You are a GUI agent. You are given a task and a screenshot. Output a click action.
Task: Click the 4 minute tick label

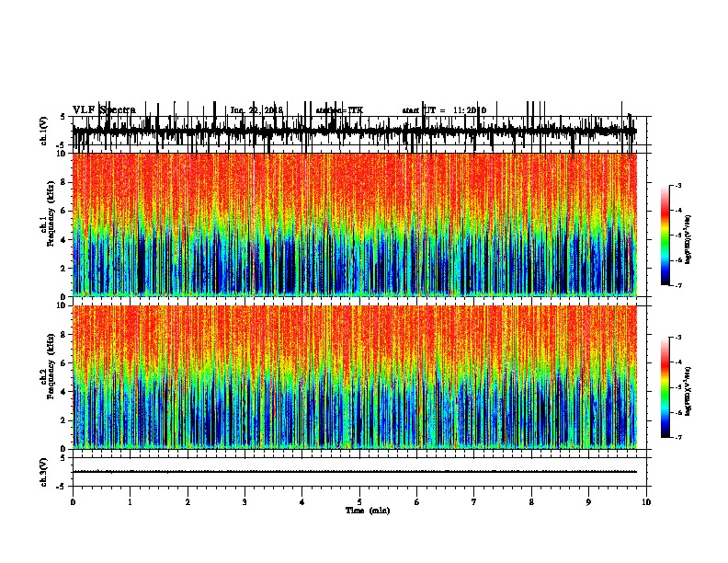point(301,502)
